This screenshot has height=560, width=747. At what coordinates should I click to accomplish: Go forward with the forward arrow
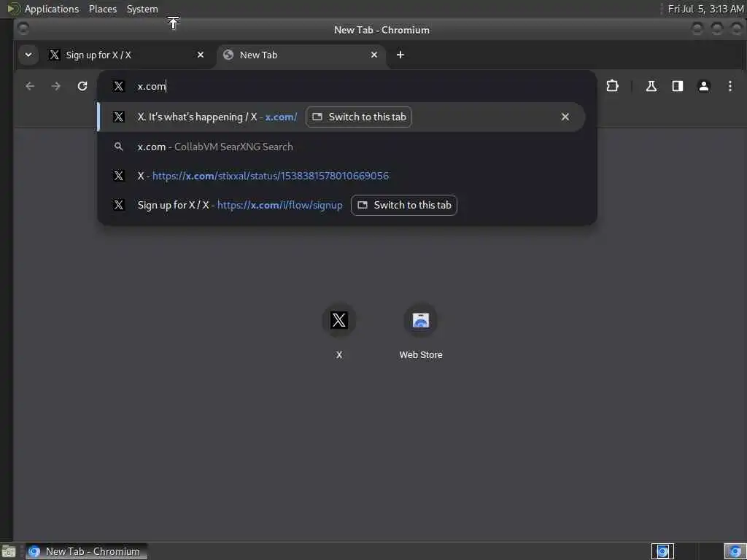tap(55, 86)
